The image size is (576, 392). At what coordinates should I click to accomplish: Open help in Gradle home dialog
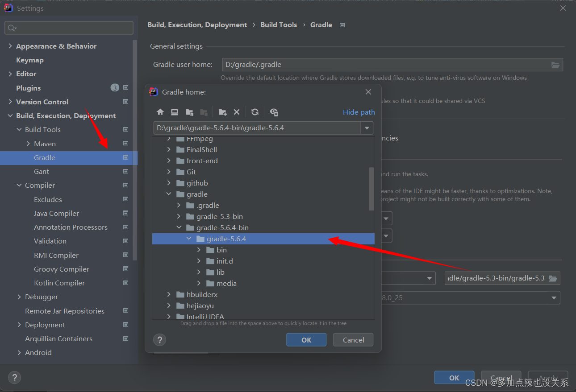pos(159,340)
